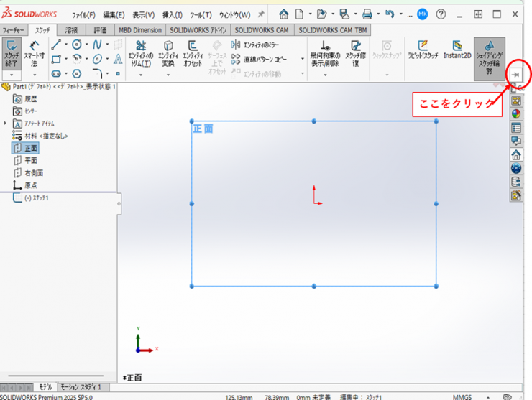
Task: Toggle the pin icon beside the menu bar
Action: pos(260,14)
